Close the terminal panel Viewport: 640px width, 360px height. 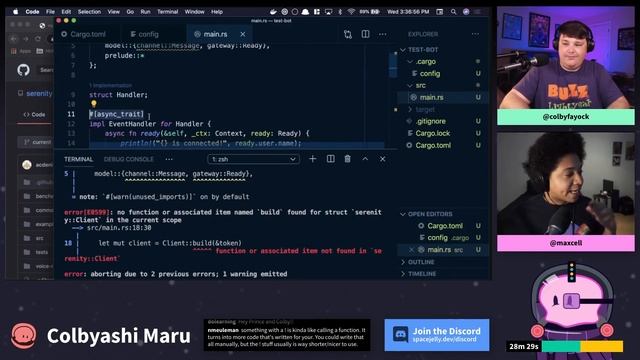coord(382,159)
